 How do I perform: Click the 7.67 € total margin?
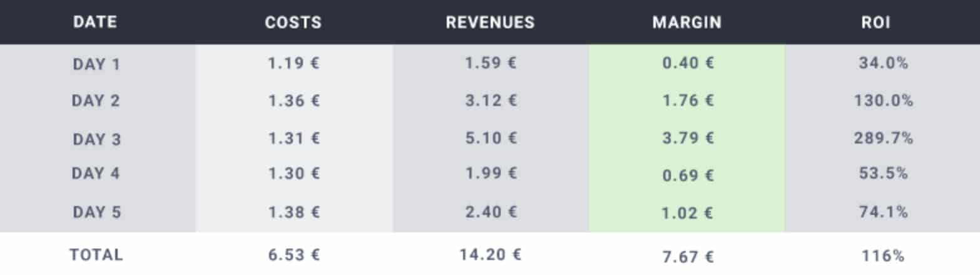[688, 256]
